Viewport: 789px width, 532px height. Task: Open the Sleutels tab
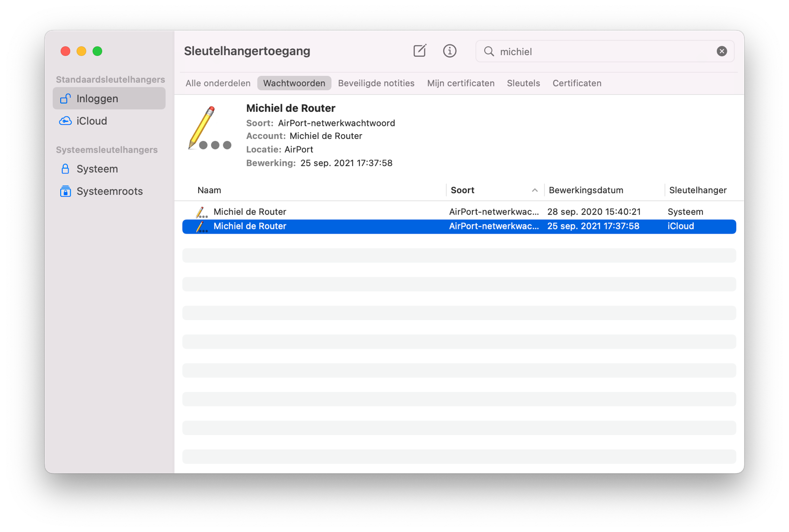523,83
